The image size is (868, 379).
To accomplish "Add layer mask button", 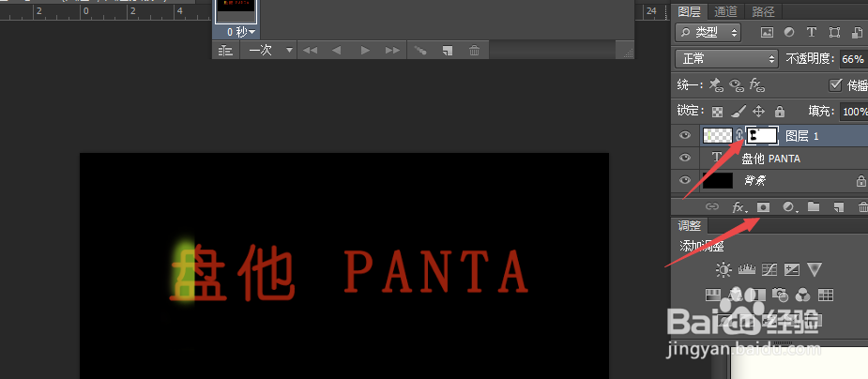I will point(764,207).
